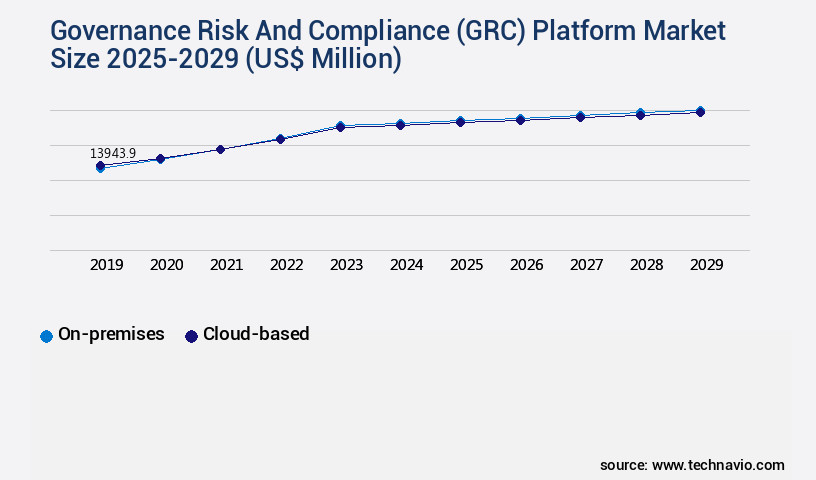Click the 2021 data point marker

[220, 149]
